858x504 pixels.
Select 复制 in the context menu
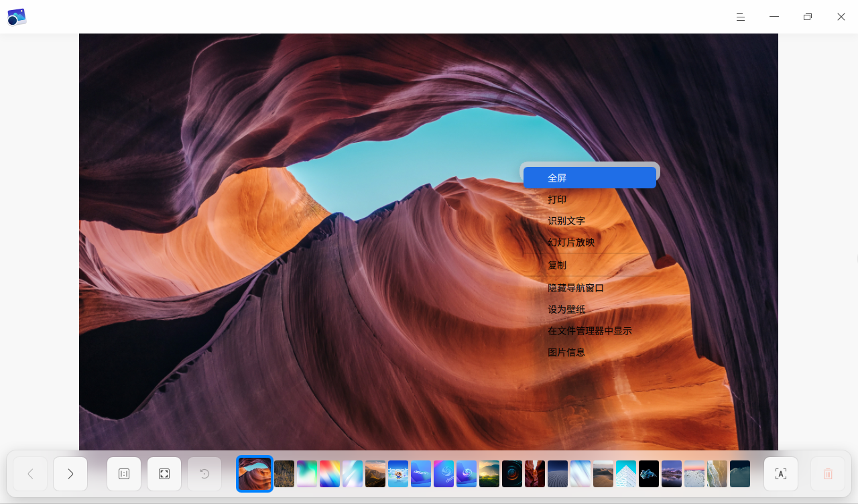tap(590, 265)
